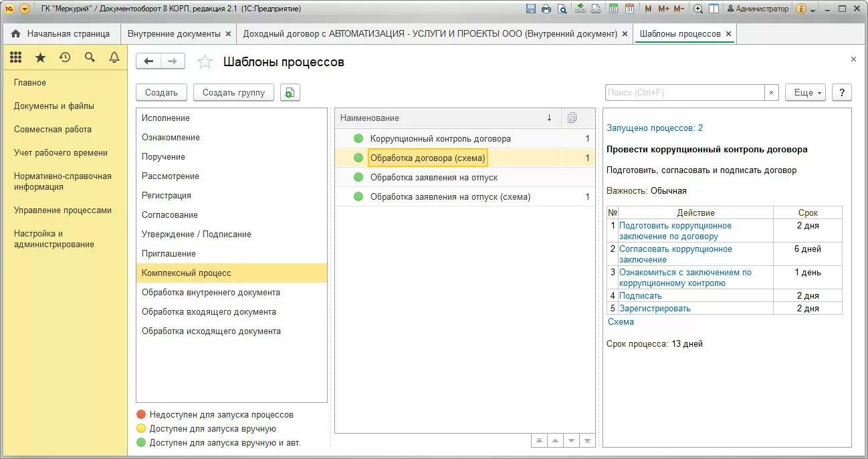Open favorites via the sidebar star icon
The height and width of the screenshot is (459, 868).
click(40, 58)
